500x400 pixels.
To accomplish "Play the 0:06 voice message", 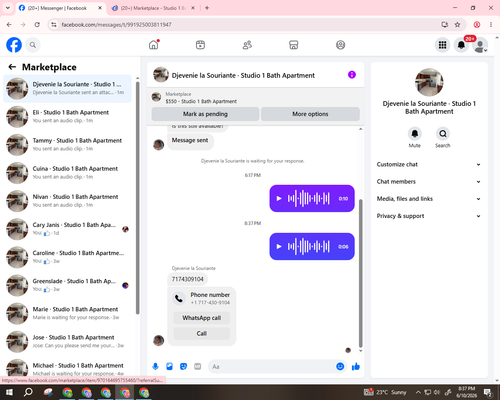I will pos(279,247).
